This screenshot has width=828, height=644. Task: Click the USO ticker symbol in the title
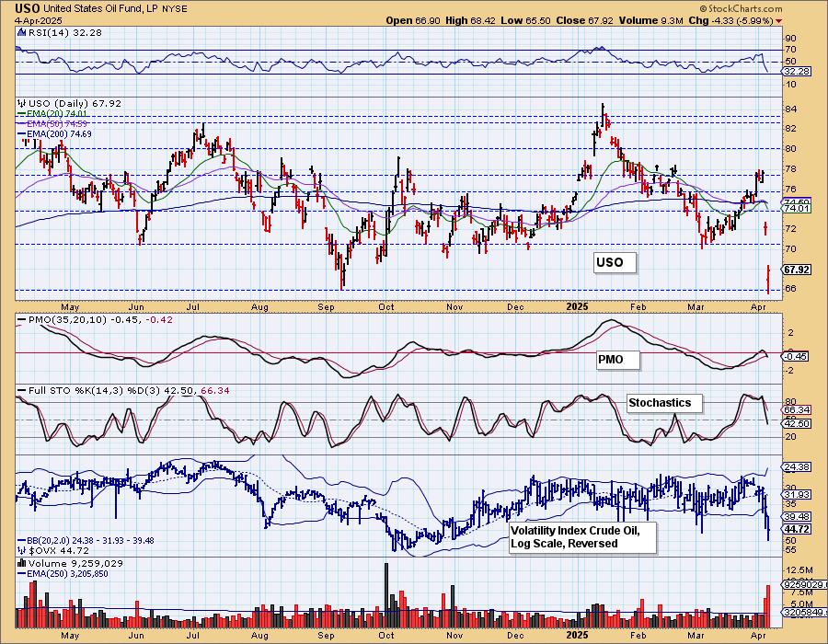28,8
